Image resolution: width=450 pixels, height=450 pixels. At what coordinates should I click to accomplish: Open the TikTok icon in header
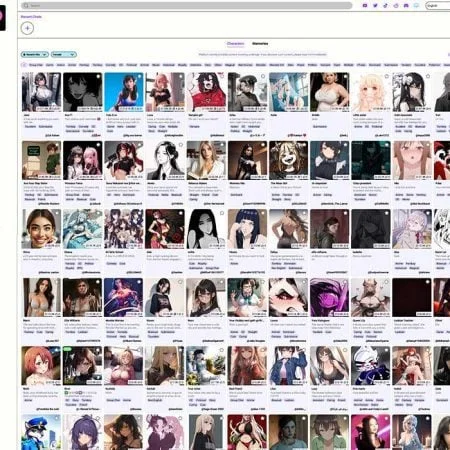pos(386,5)
